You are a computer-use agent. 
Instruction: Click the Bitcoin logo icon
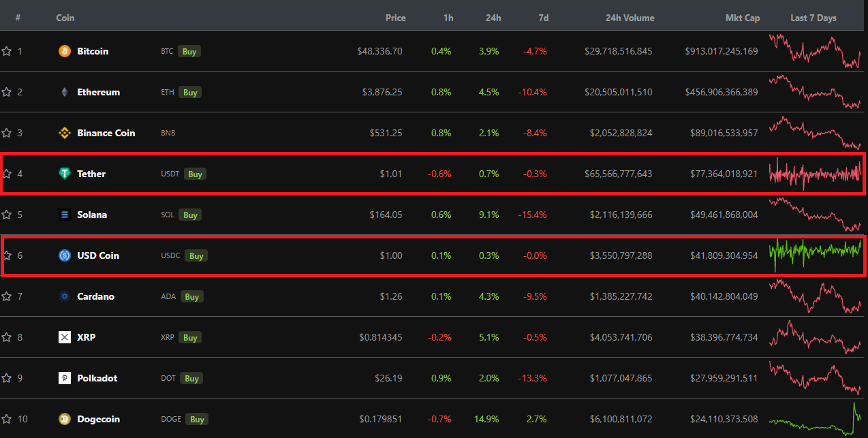coord(65,51)
